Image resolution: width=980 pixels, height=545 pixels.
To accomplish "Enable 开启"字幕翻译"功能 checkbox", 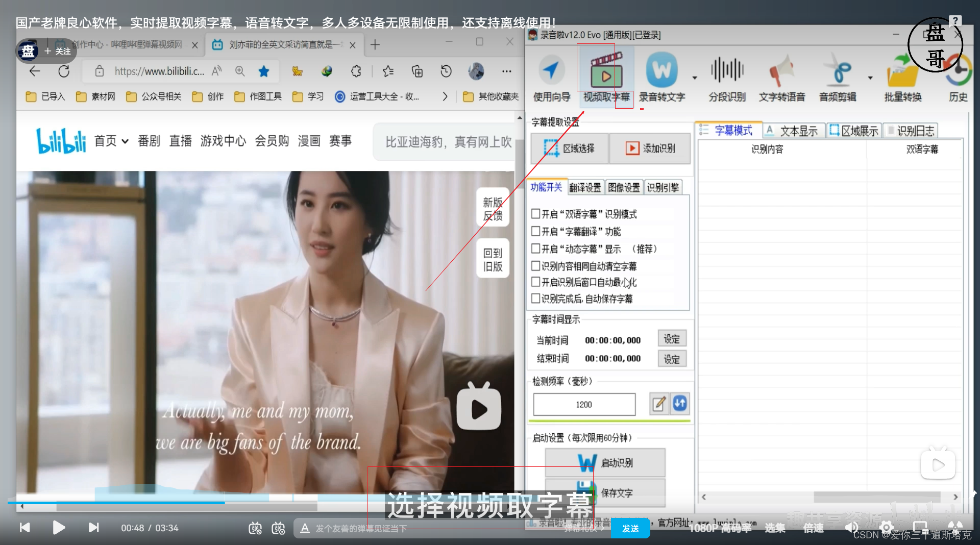I will [536, 231].
